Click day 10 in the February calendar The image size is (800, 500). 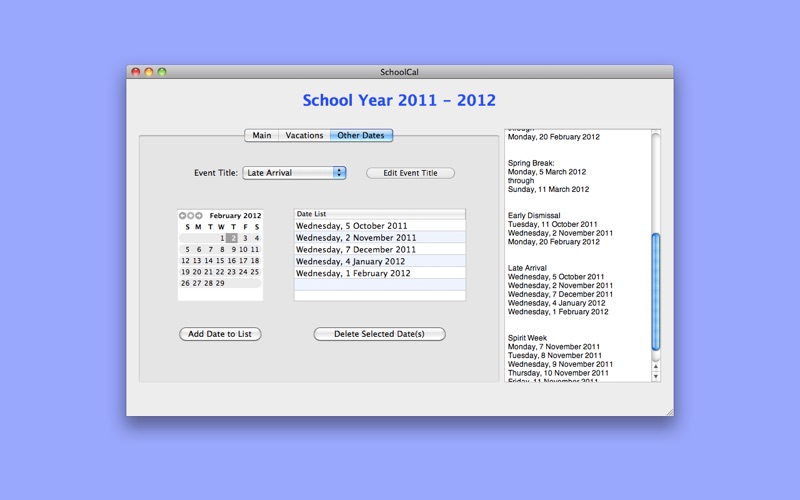[243, 249]
